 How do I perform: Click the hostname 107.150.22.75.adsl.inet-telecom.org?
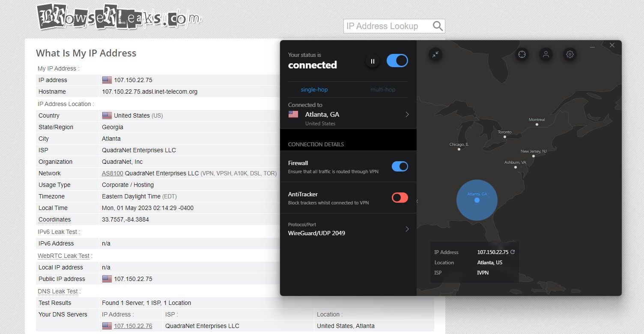(150, 92)
